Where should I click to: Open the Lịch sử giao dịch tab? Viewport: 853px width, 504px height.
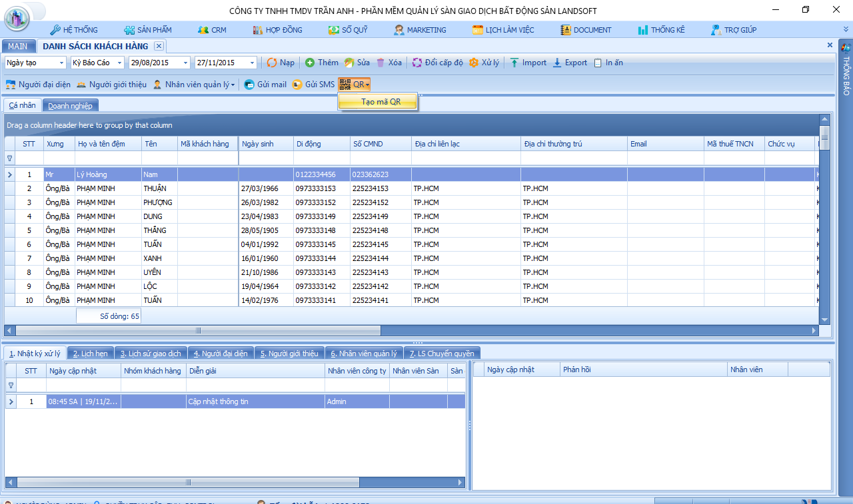151,354
